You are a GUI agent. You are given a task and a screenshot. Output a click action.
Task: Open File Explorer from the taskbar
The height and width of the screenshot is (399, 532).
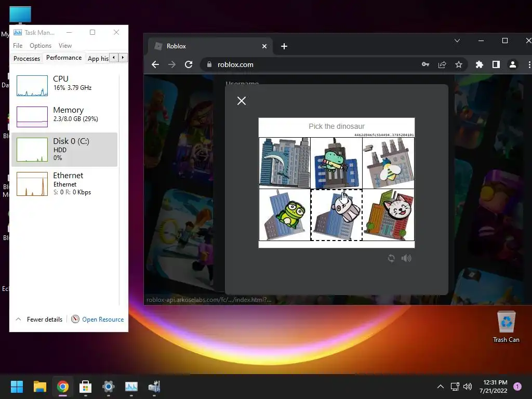[39, 387]
